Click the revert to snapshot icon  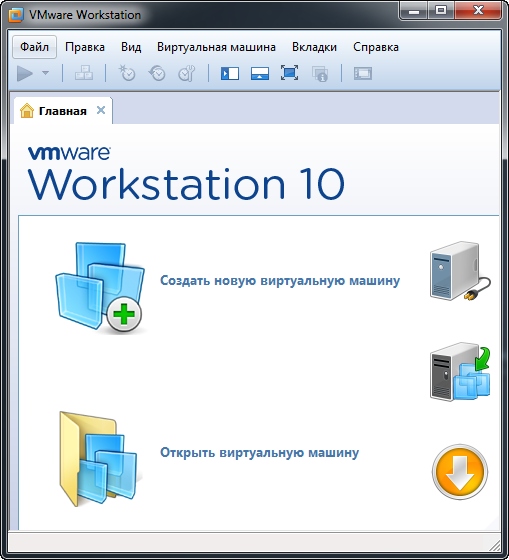coord(157,73)
